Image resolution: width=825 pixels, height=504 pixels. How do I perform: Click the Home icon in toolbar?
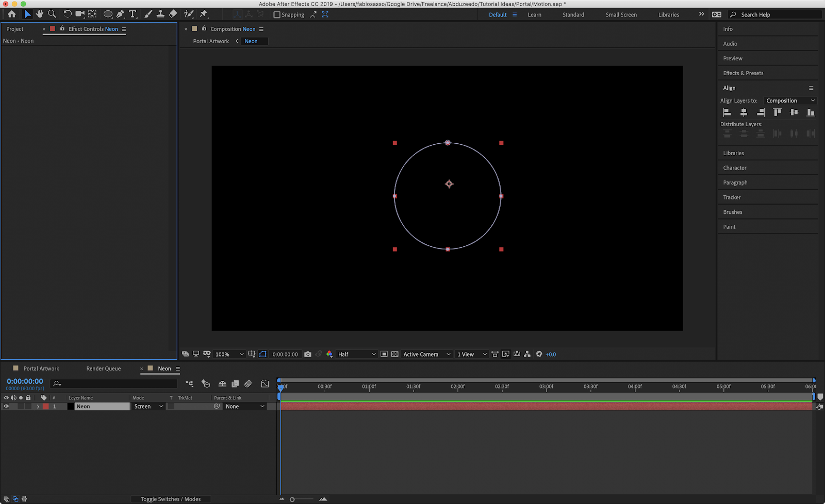point(12,14)
